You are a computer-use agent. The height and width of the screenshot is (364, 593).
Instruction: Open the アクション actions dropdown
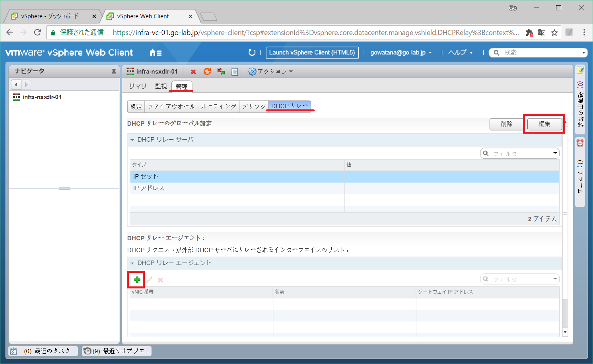tap(271, 72)
